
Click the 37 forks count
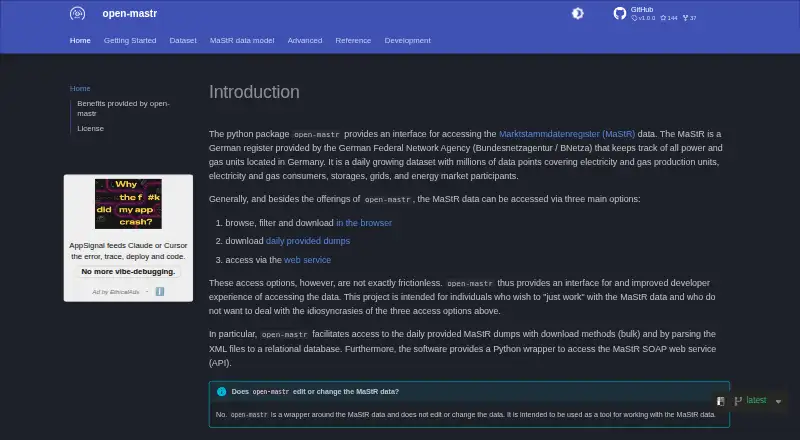click(689, 18)
